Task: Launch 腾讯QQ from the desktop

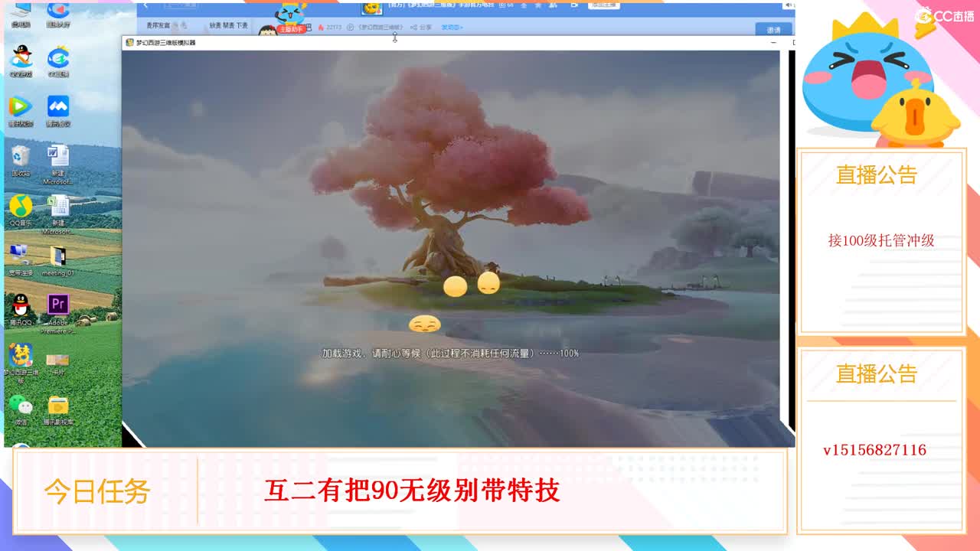Action: tap(21, 308)
